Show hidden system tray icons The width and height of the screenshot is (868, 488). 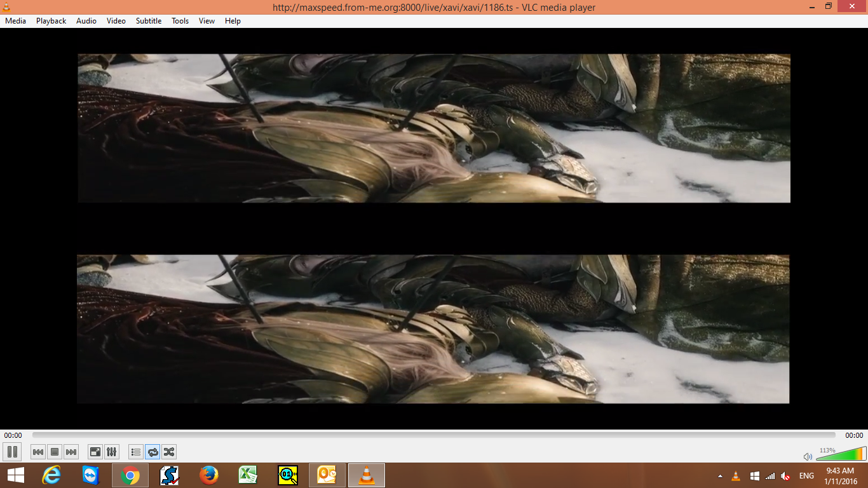(x=720, y=476)
